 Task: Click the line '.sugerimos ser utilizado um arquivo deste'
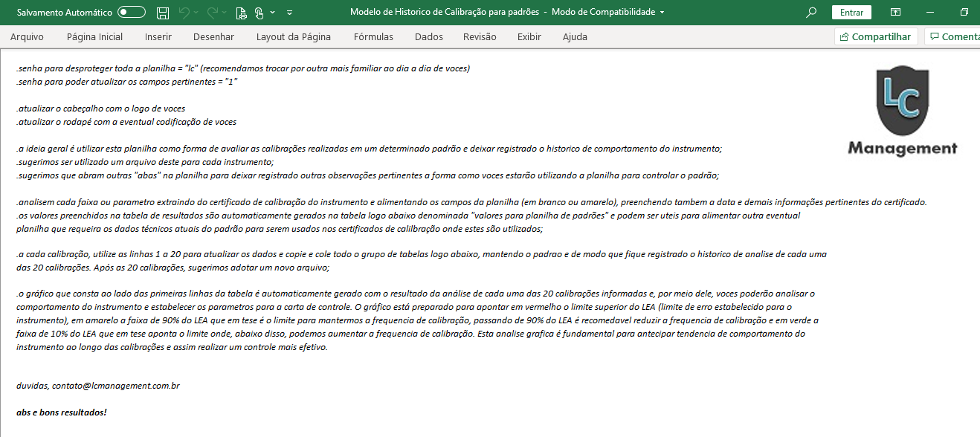[145, 162]
